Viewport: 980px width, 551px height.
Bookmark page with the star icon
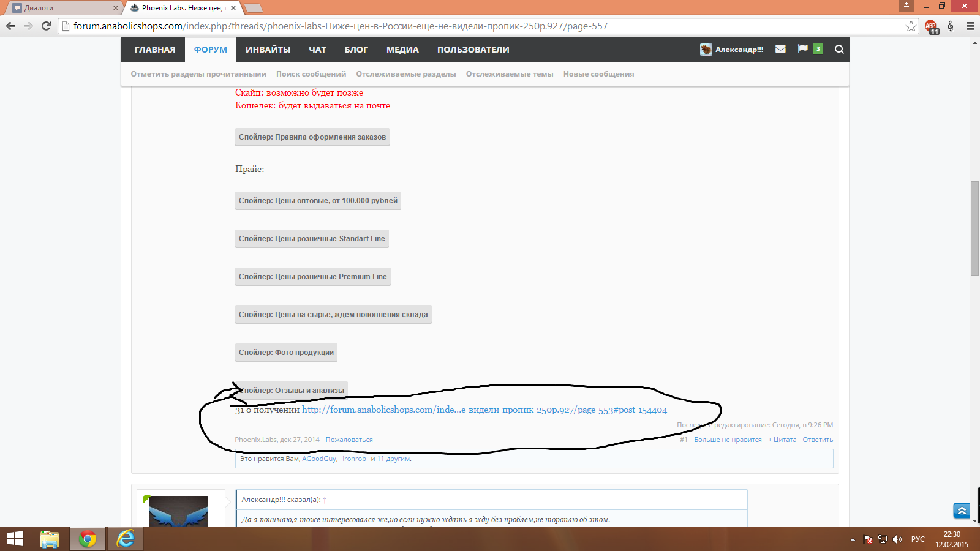[911, 26]
